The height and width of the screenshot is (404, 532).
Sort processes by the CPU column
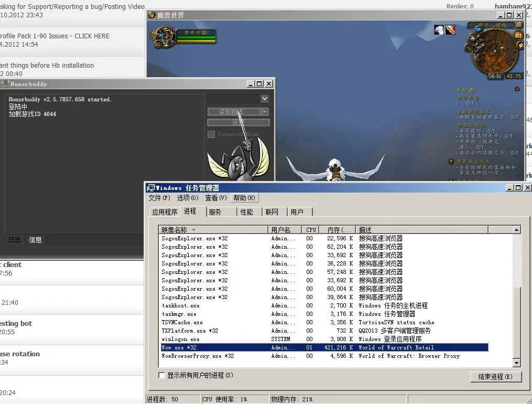point(310,230)
